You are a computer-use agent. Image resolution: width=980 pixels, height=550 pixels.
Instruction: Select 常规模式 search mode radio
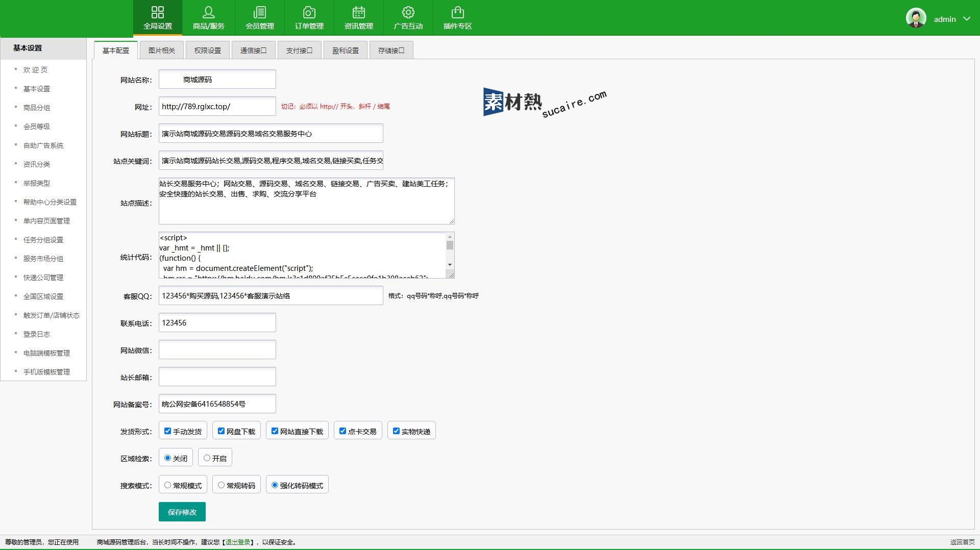167,485
